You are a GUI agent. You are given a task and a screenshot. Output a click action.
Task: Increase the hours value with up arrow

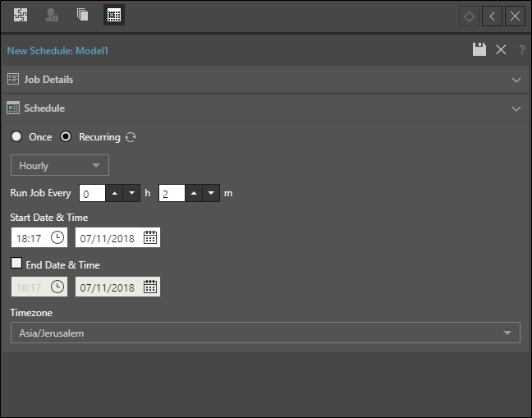click(115, 193)
